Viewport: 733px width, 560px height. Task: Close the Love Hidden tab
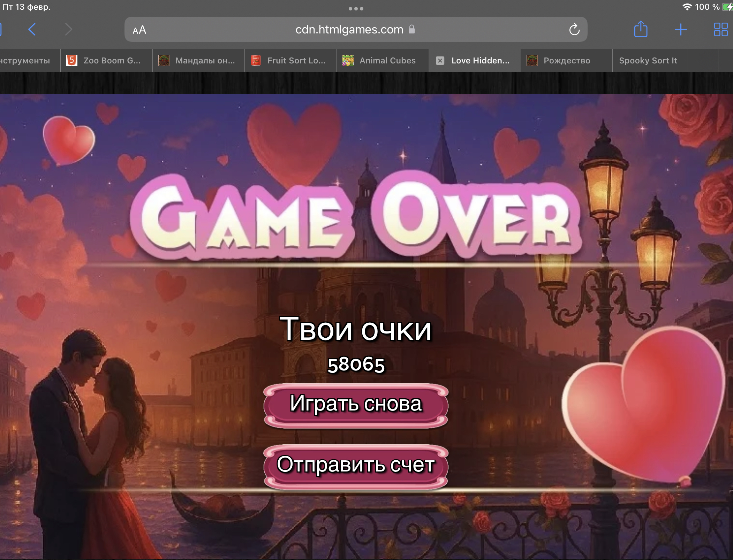pos(440,61)
